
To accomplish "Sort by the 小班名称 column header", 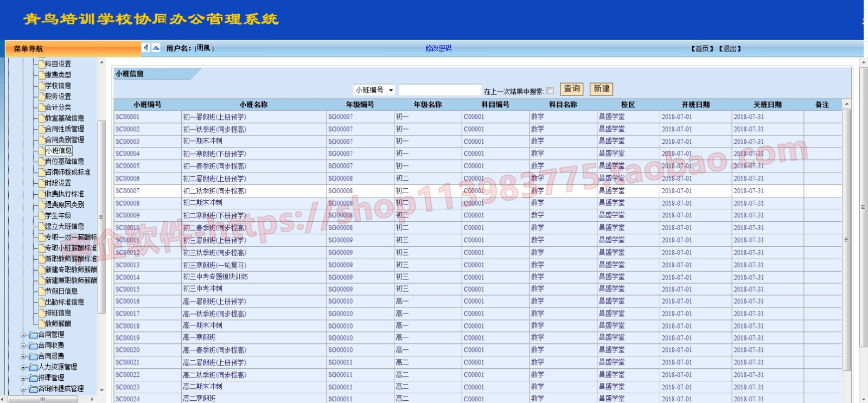I will (253, 105).
